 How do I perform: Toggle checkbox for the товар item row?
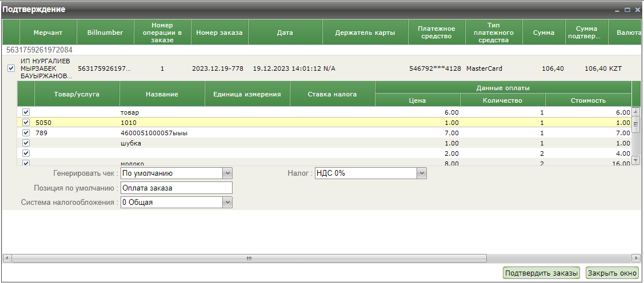(x=26, y=112)
